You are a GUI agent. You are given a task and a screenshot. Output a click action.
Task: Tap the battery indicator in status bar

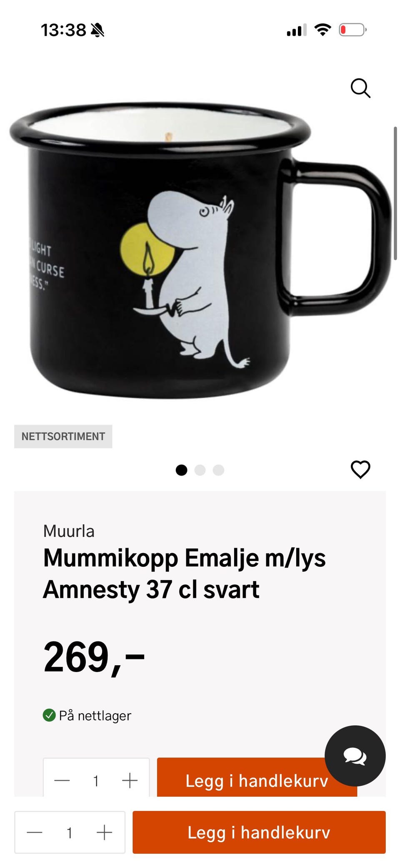click(x=352, y=30)
